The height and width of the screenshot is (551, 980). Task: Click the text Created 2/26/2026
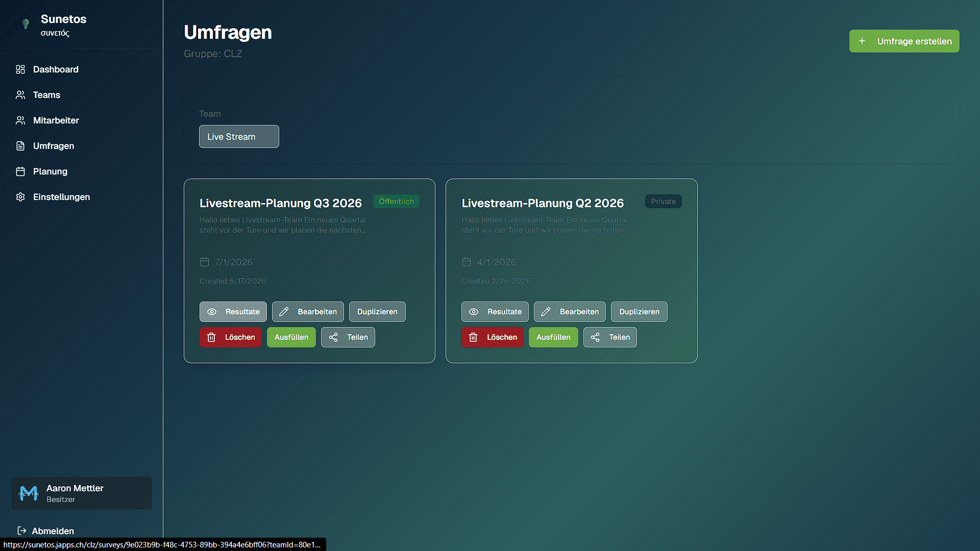496,281
